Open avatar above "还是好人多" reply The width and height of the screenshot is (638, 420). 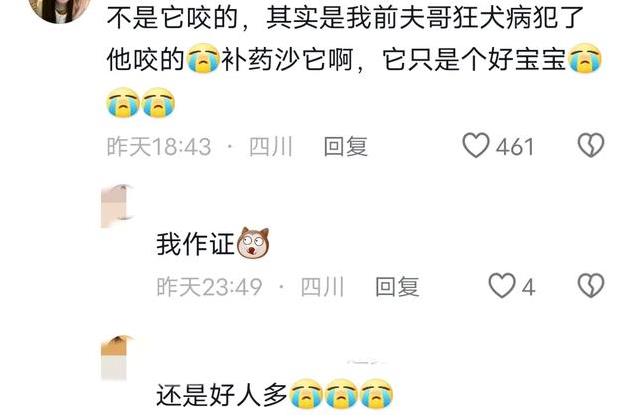click(117, 358)
